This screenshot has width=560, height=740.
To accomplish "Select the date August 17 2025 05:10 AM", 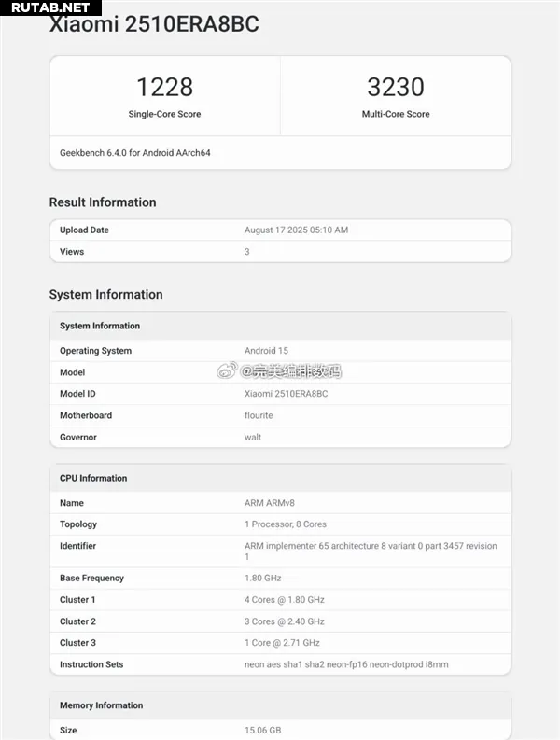I will [296, 230].
